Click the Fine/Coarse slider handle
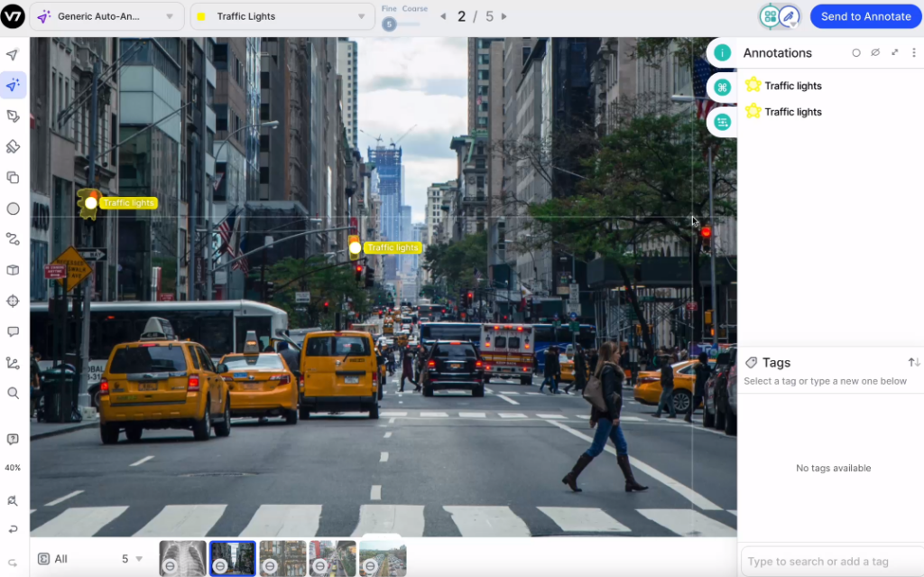This screenshot has width=924, height=577. click(x=389, y=24)
